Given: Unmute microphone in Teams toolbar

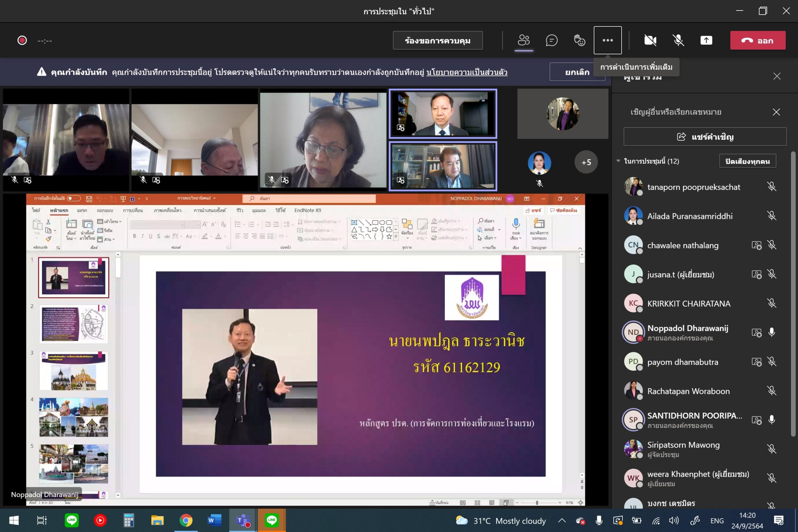Looking at the screenshot, I should point(678,40).
